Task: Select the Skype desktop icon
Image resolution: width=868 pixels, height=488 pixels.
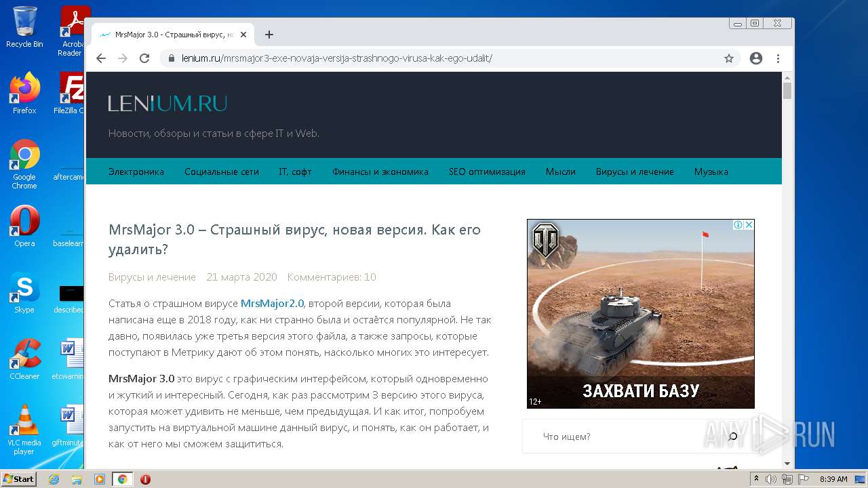Action: coord(24,293)
